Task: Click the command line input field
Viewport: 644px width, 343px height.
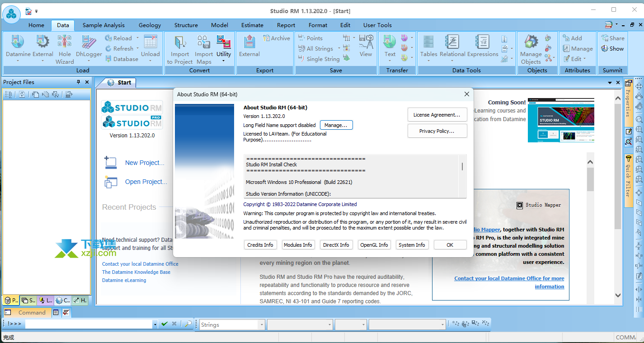Action: click(89, 324)
